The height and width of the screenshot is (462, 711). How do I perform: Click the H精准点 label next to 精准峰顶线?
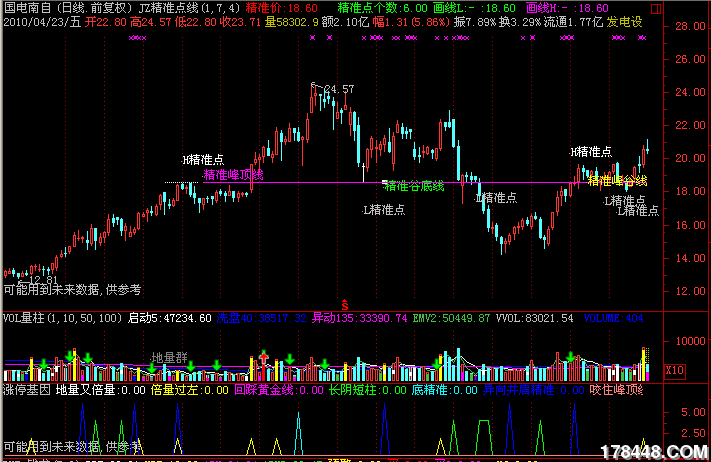click(x=203, y=160)
